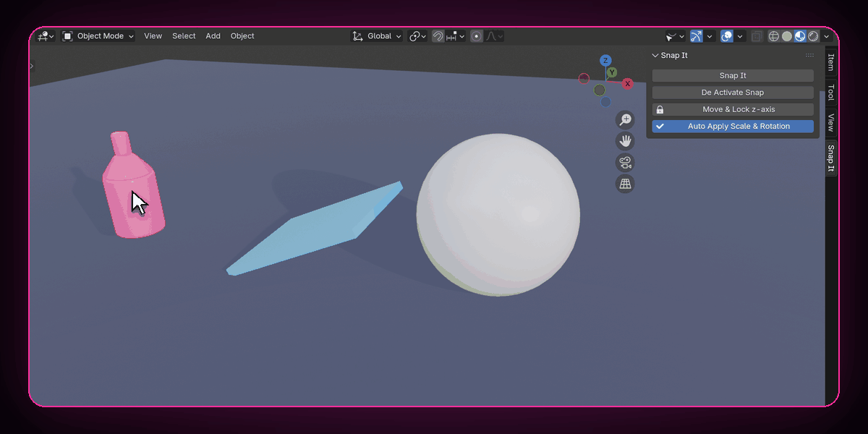The image size is (868, 434).
Task: Click the zoom view magnifier icon
Action: (625, 120)
